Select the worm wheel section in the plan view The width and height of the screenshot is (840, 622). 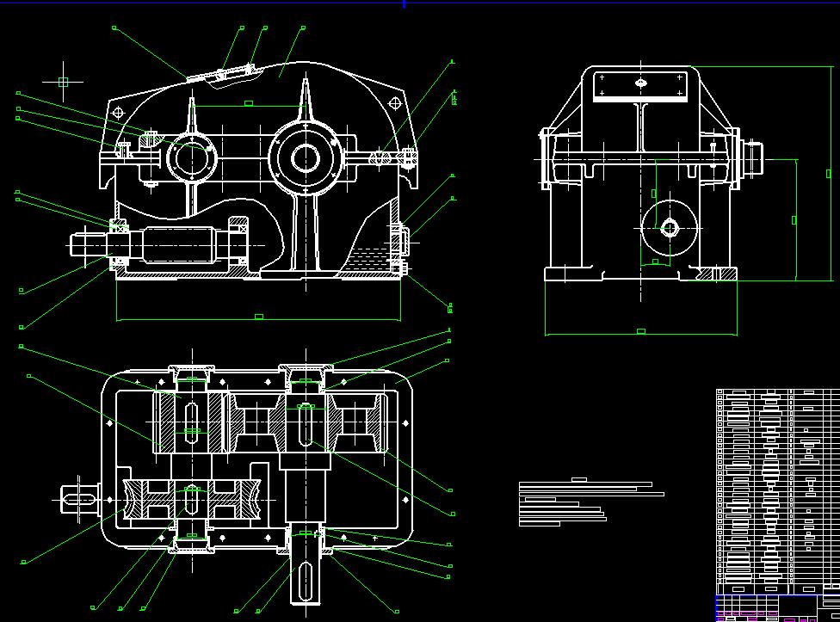coord(192,500)
